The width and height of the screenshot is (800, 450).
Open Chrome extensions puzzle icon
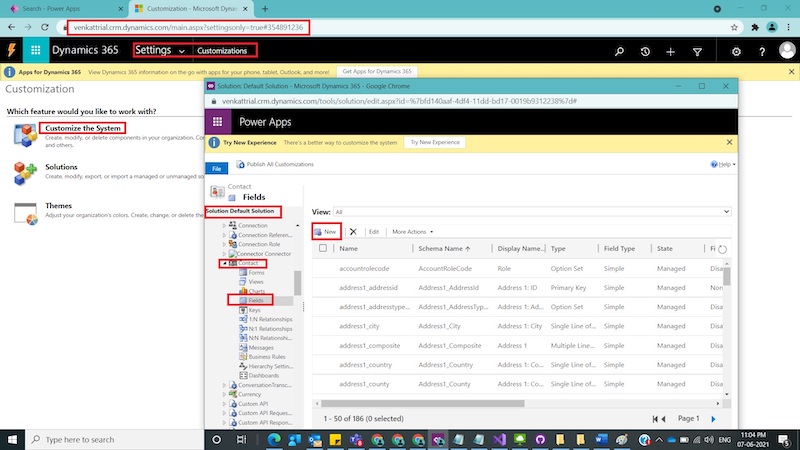755,28
